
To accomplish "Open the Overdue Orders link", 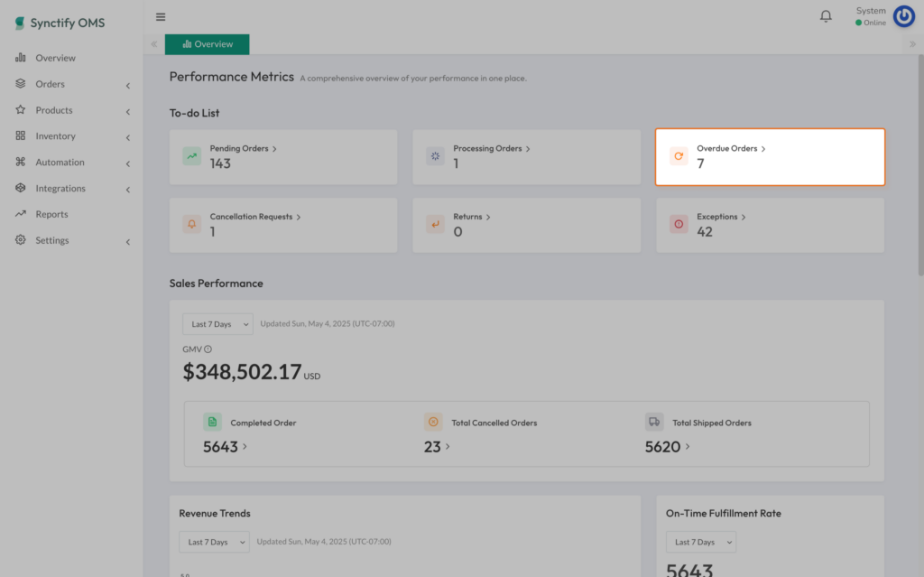I will coord(731,149).
